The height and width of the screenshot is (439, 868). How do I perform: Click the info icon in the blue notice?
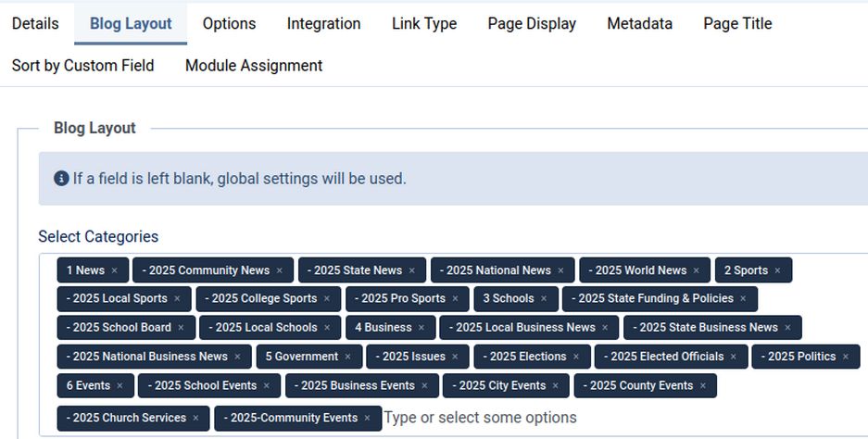click(61, 178)
